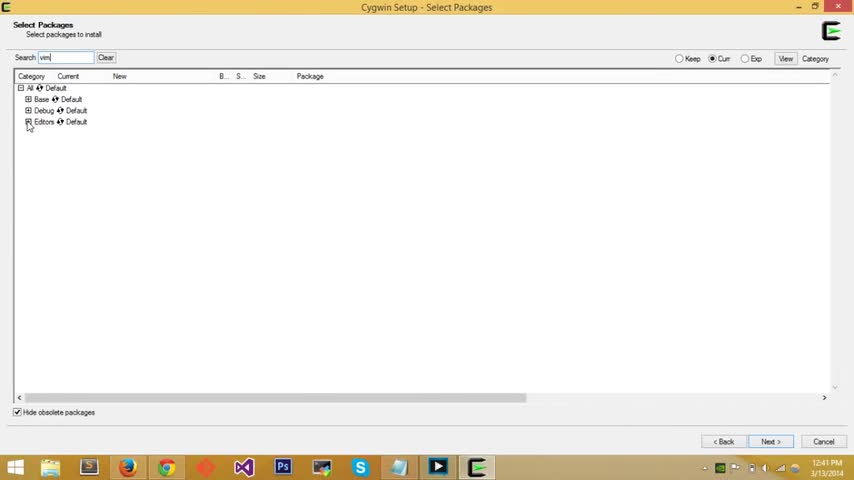854x480 pixels.
Task: Click the taskbar clock
Action: point(826,468)
